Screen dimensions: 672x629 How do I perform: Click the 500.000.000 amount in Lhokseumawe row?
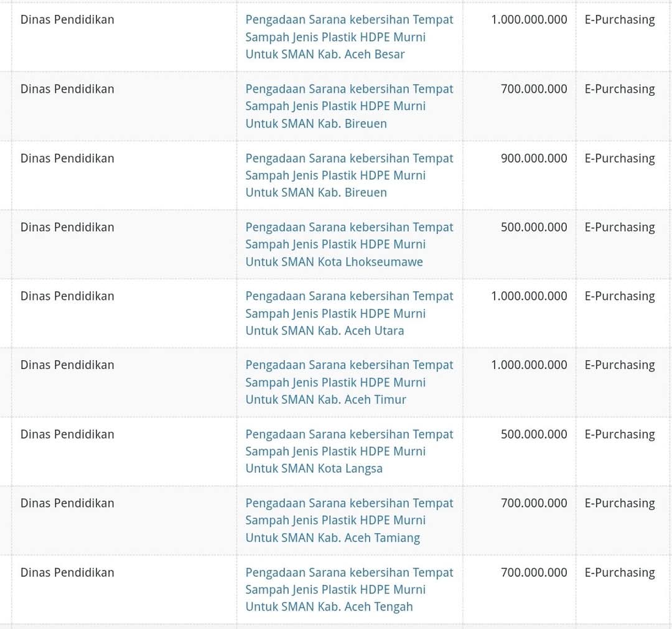(x=534, y=227)
